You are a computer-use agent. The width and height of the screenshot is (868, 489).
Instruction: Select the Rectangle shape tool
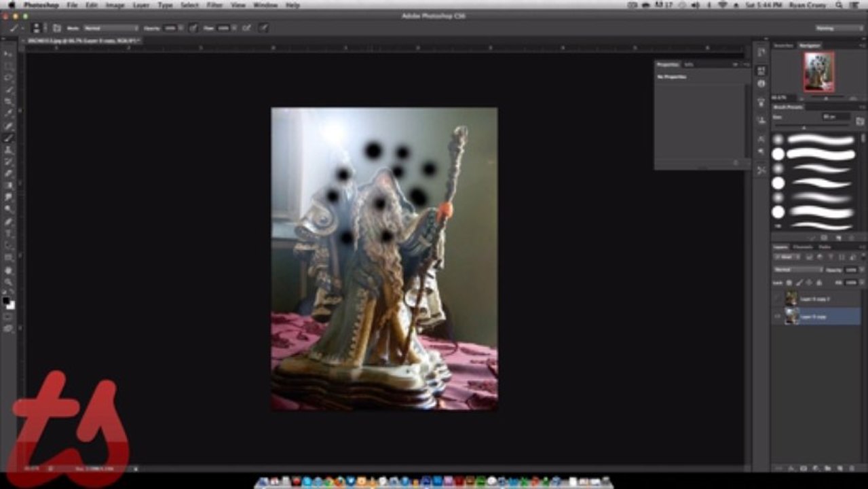pos(9,257)
